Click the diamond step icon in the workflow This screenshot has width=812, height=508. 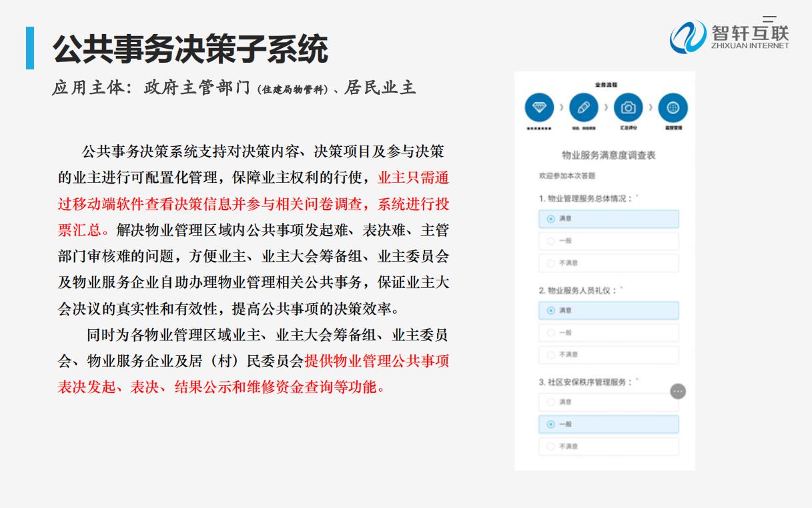539,107
